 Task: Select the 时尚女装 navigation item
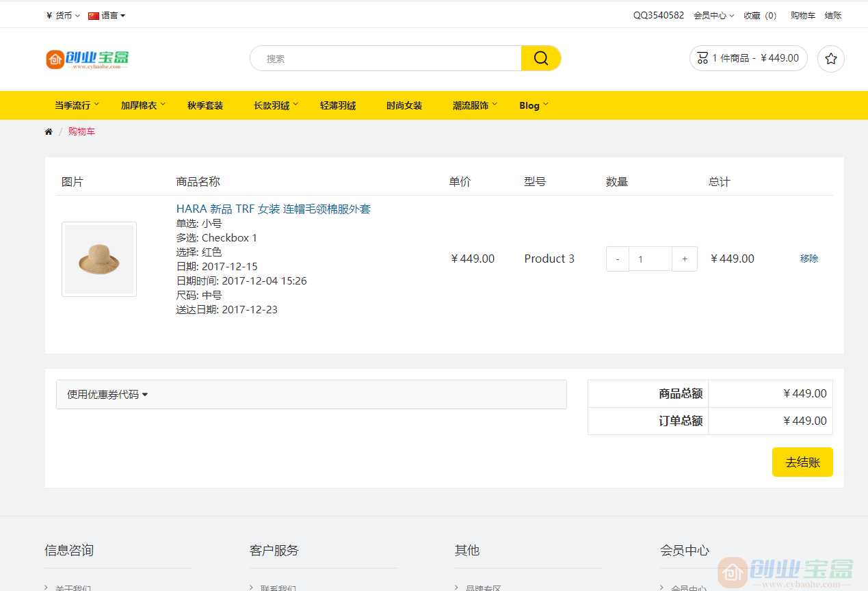[x=404, y=105]
